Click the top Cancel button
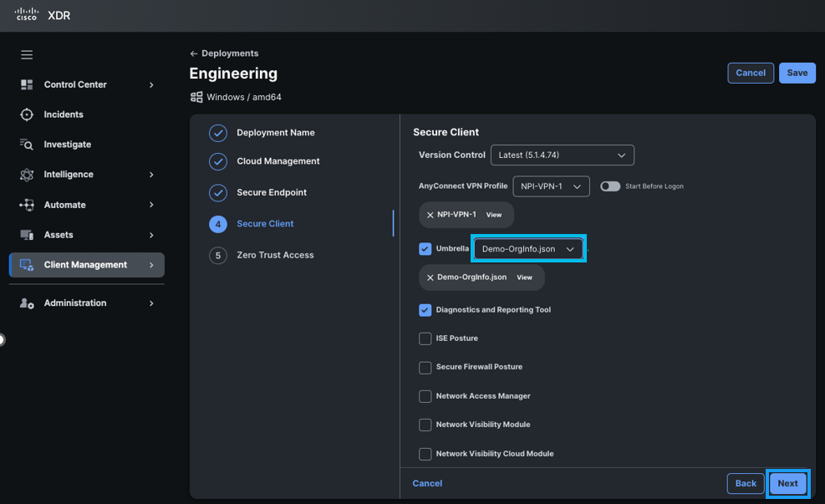 point(751,73)
